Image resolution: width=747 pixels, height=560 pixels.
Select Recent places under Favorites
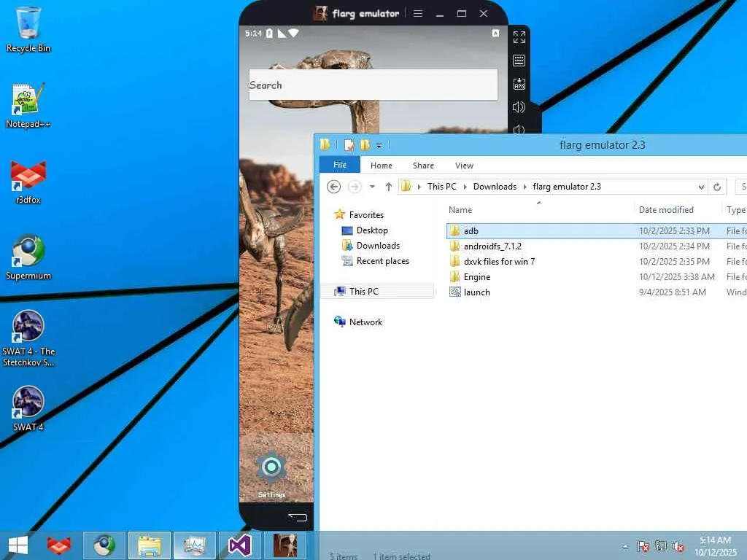(382, 261)
